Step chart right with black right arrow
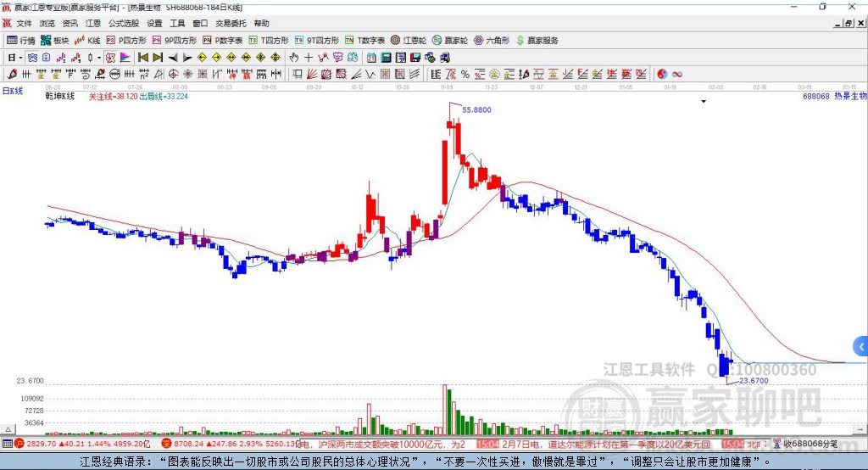The height and width of the screenshot is (470, 868). [x=187, y=58]
